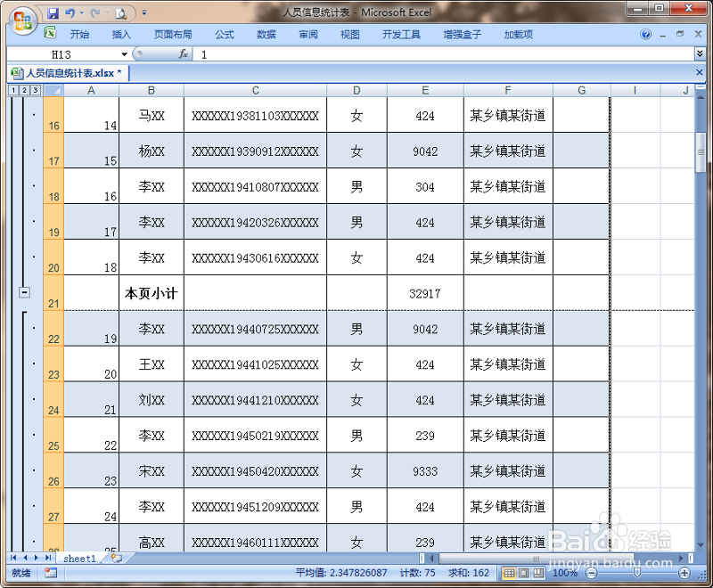713x588 pixels.
Task: Go to the first sheet tab
Action: tap(13, 558)
